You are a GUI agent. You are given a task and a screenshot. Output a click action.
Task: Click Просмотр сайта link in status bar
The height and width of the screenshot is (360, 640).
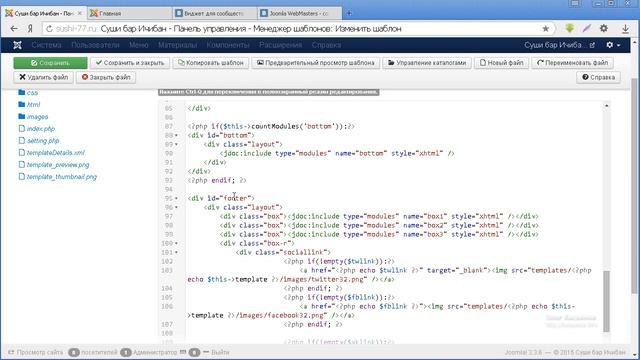click(36, 352)
